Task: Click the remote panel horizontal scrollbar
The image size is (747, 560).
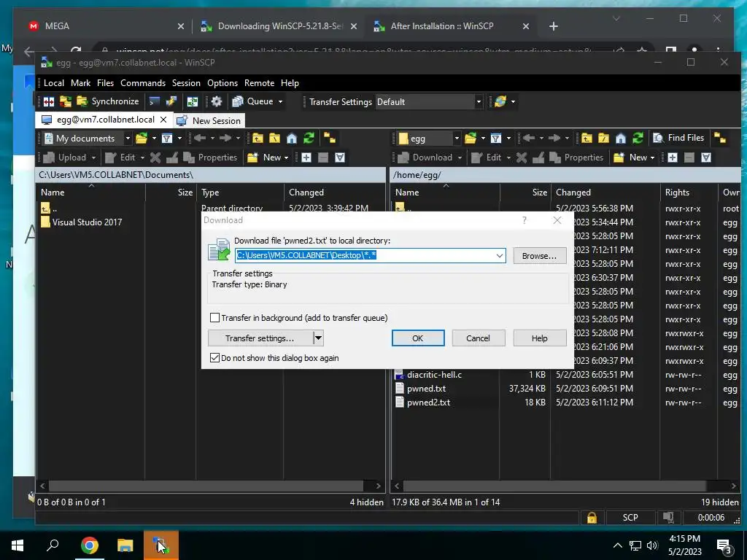Action: coord(554,486)
